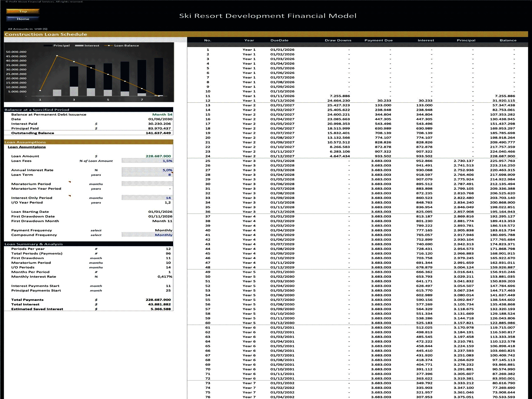Select the Payment Frequency Monthly cell
This screenshot has height=399, width=532.
click(163, 230)
